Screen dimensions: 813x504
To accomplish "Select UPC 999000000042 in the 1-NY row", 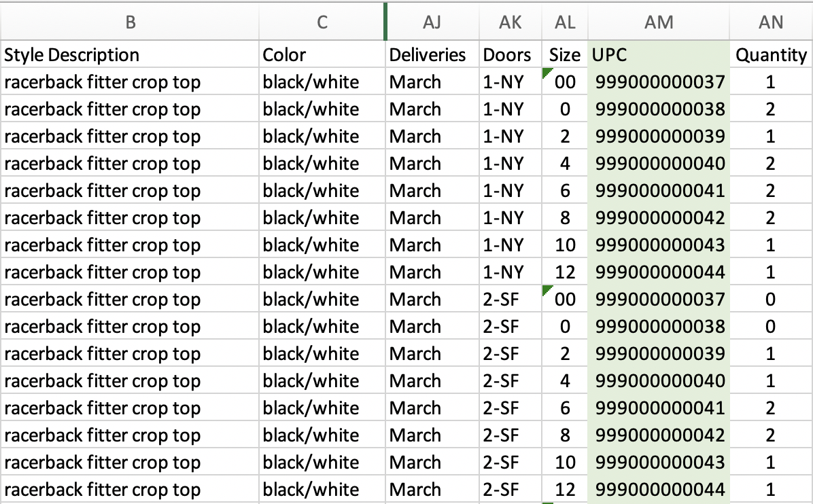I will click(659, 217).
